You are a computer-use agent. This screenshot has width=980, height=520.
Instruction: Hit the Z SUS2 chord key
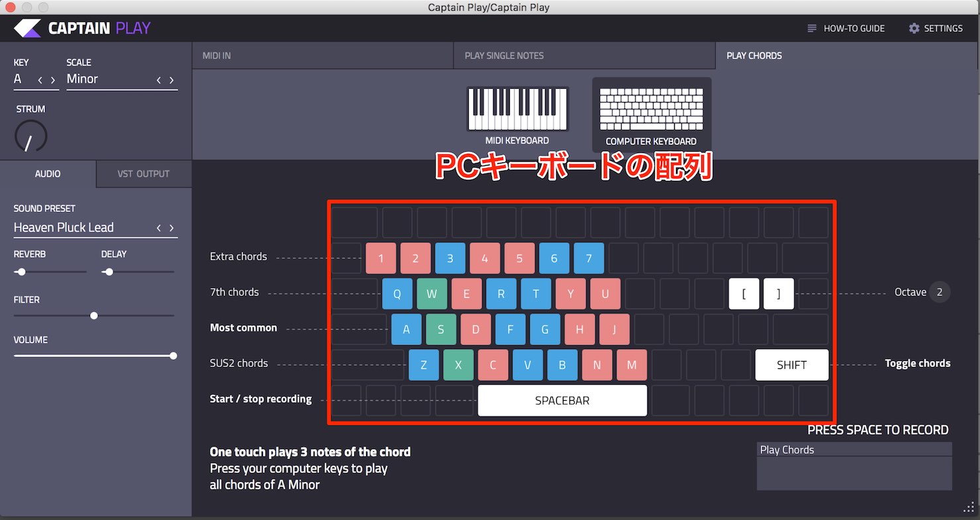pos(424,365)
